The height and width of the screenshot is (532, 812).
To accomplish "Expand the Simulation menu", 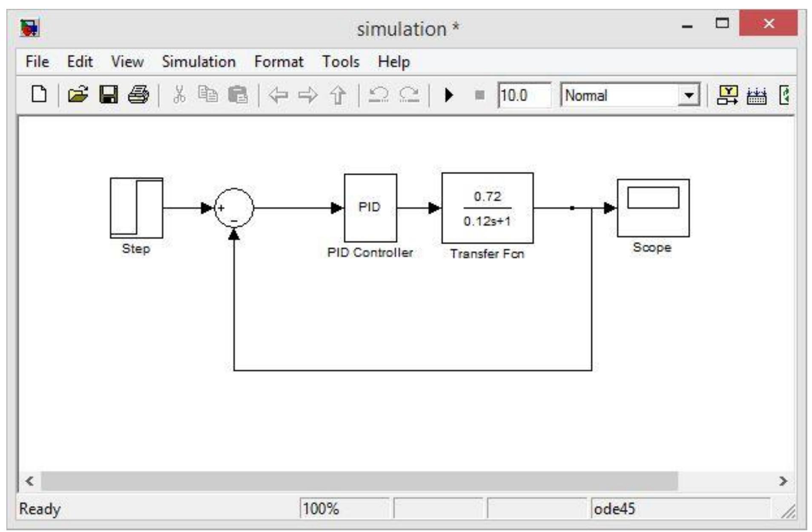I will [x=198, y=61].
